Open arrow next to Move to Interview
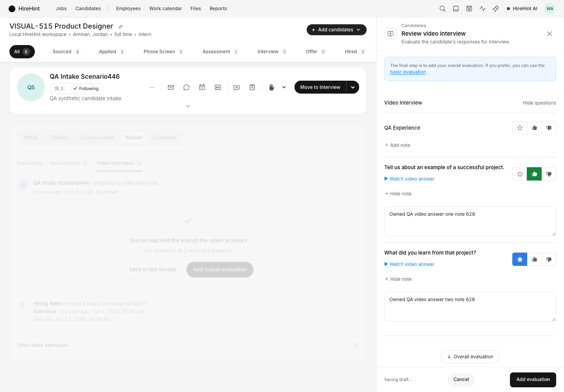Screen dimensions: 564x392 tap(353, 87)
